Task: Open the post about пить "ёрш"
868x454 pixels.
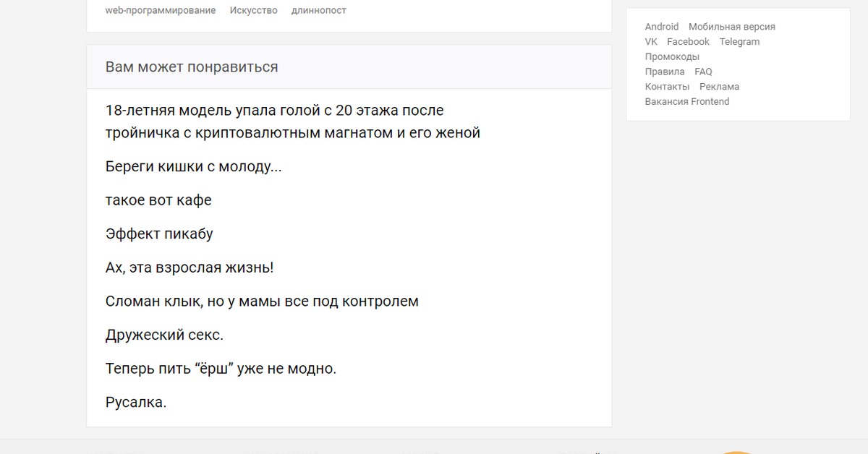Action: click(221, 369)
